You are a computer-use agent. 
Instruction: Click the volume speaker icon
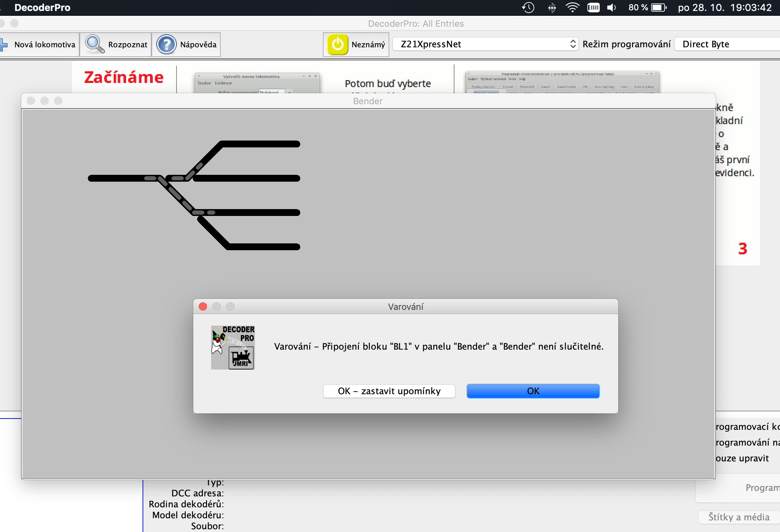[611, 8]
